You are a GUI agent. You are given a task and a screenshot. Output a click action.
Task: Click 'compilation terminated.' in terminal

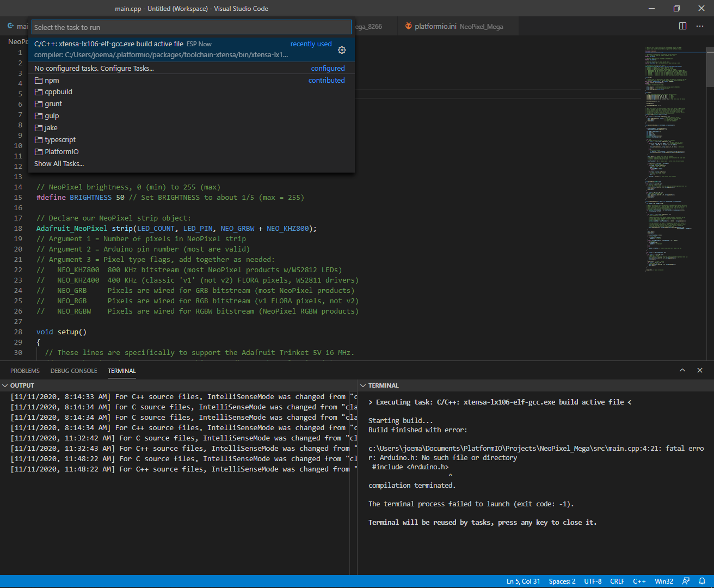[412, 486]
